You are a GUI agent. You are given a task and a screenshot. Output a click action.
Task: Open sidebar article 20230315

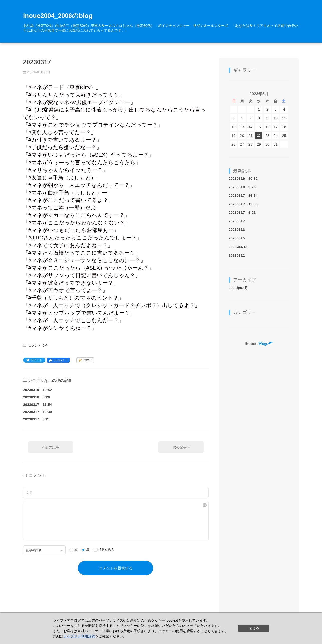pyautogui.click(x=237, y=238)
